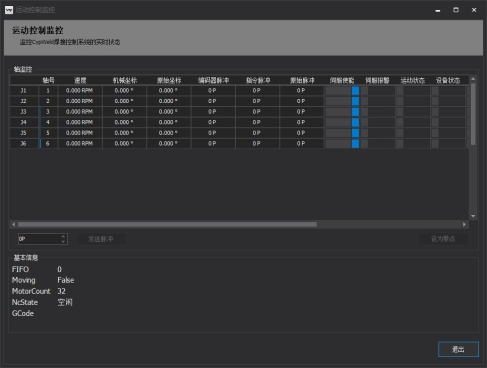Click the 速度 column header
487x368 pixels.
[x=80, y=80]
